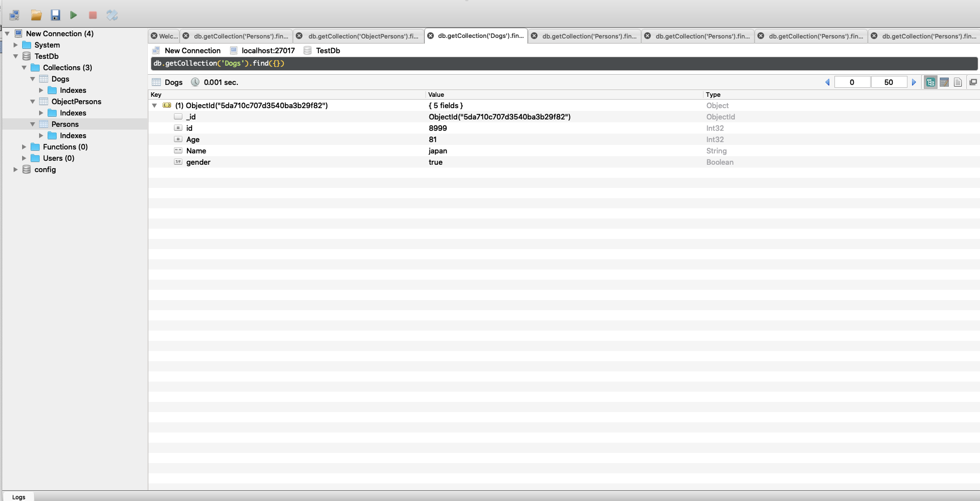This screenshot has width=980, height=501.
Task: Select the System folder in the tree
Action: pyautogui.click(x=47, y=45)
